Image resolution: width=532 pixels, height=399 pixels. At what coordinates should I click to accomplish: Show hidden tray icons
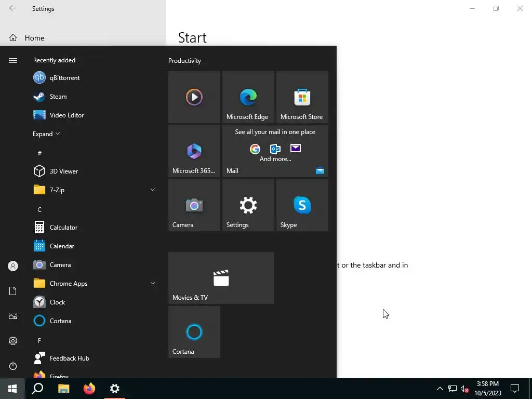pyautogui.click(x=440, y=389)
